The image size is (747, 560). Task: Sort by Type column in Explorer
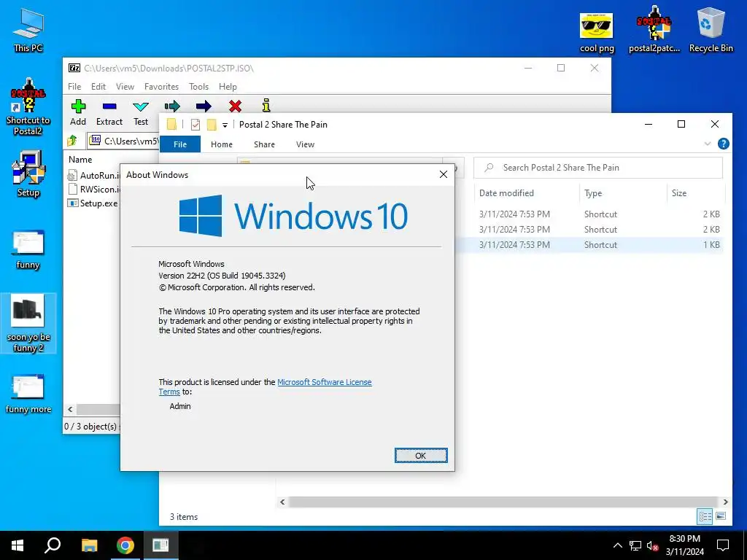click(x=593, y=192)
